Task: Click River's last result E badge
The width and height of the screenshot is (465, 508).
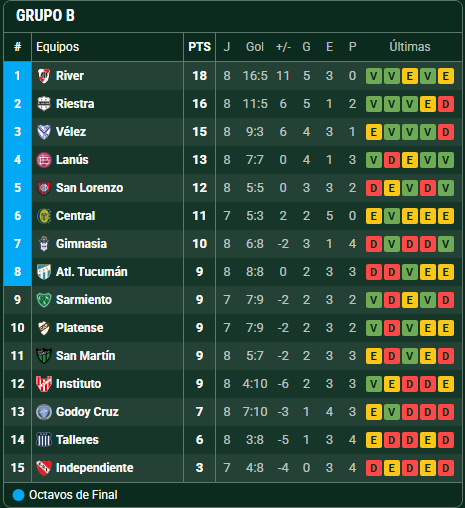Action: click(446, 76)
